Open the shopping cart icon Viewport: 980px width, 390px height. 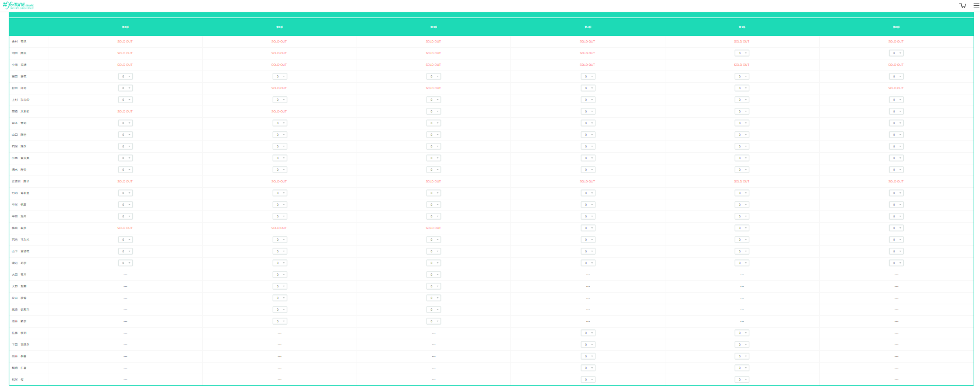point(963,5)
